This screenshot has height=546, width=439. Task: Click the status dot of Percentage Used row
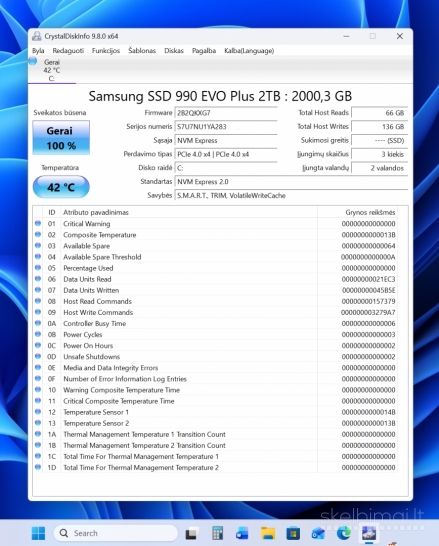[38, 268]
